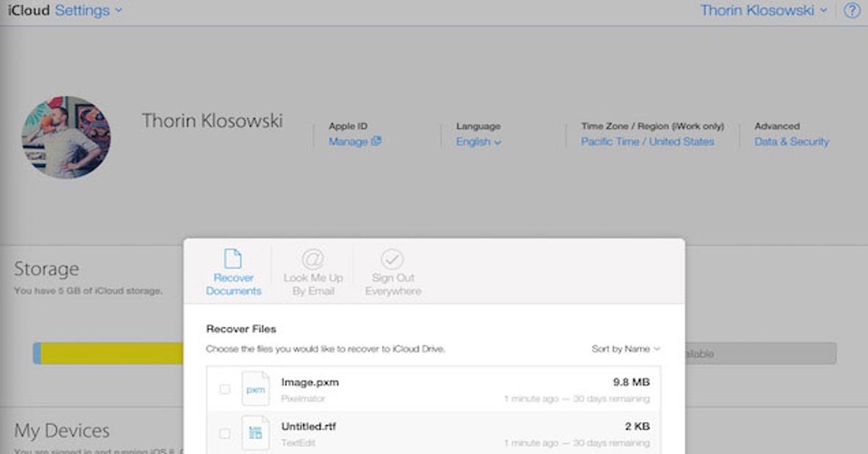Click the iCloud logo text
This screenshot has width=868, height=454.
pos(28,11)
